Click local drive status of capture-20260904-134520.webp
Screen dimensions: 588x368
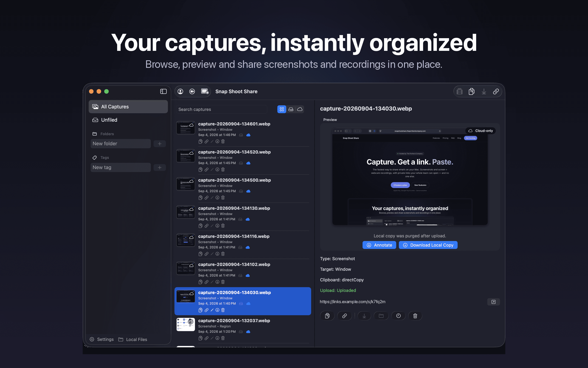point(241,163)
